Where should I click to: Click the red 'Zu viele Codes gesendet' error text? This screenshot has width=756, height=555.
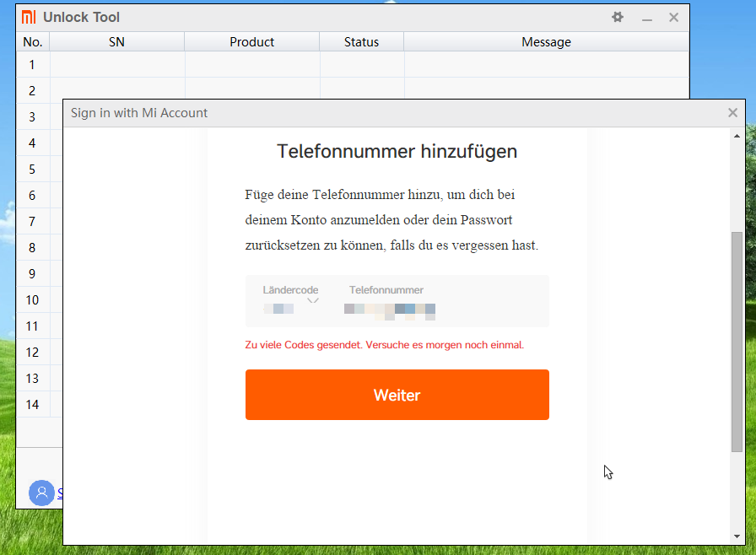(384, 345)
